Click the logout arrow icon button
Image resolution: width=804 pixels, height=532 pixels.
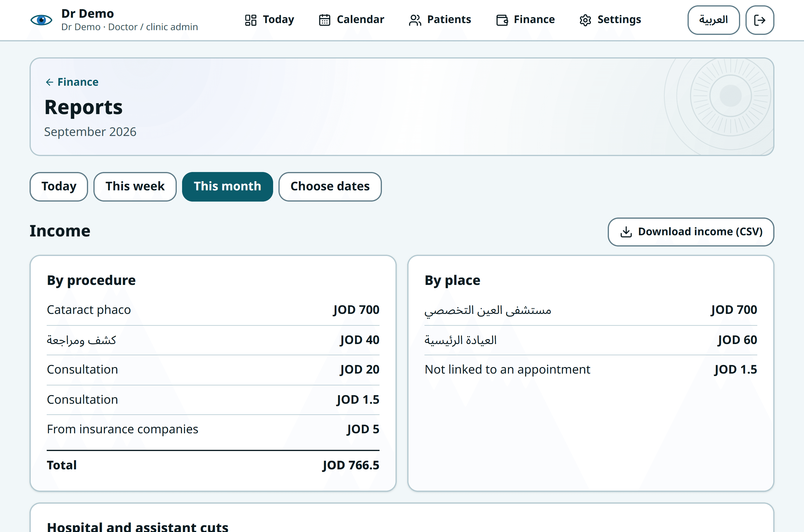[x=760, y=20]
